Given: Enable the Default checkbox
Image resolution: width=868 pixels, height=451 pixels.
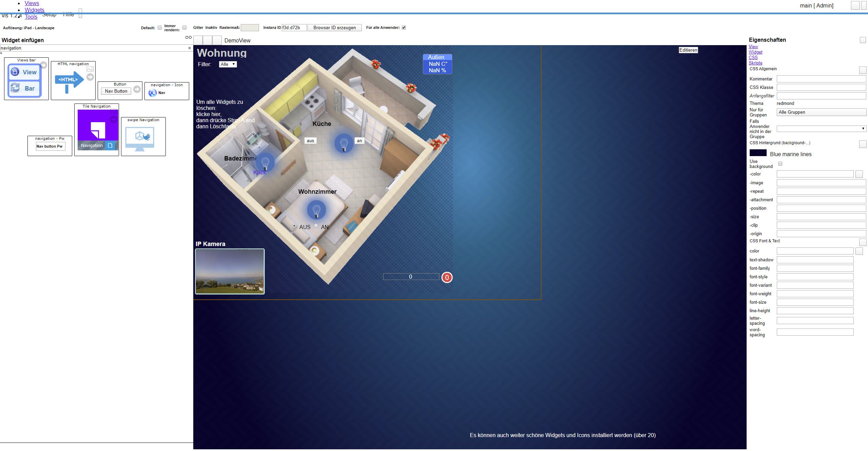Looking at the screenshot, I should pos(160,28).
